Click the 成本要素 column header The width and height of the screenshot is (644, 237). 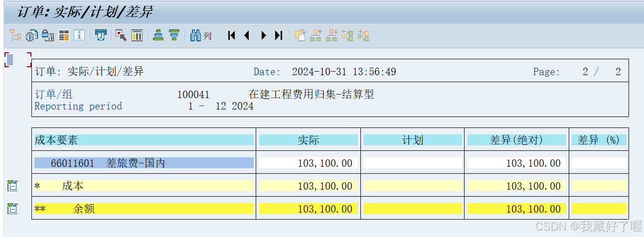click(x=144, y=140)
